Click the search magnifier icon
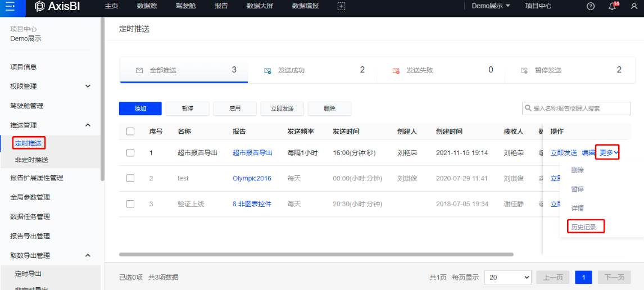The width and height of the screenshot is (644, 290). (528, 108)
